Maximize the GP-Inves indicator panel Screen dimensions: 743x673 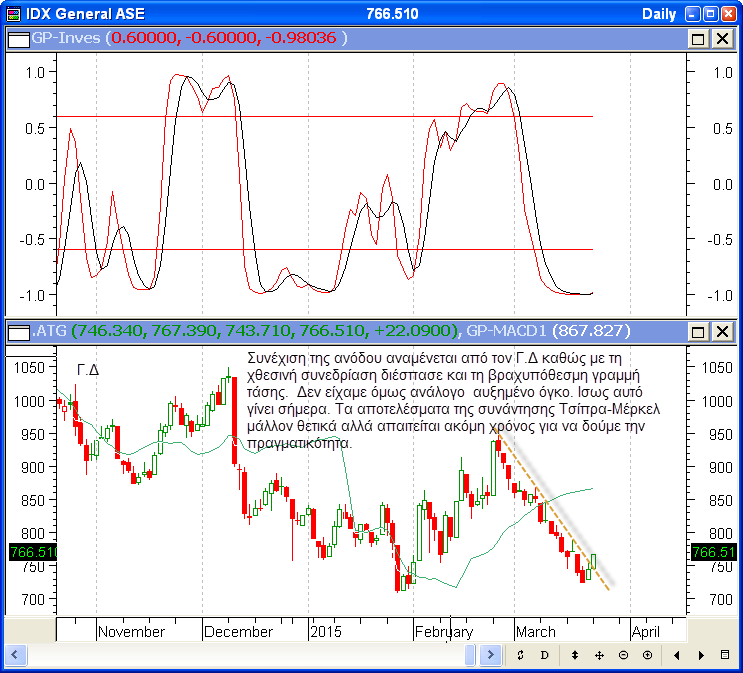pyautogui.click(x=698, y=38)
